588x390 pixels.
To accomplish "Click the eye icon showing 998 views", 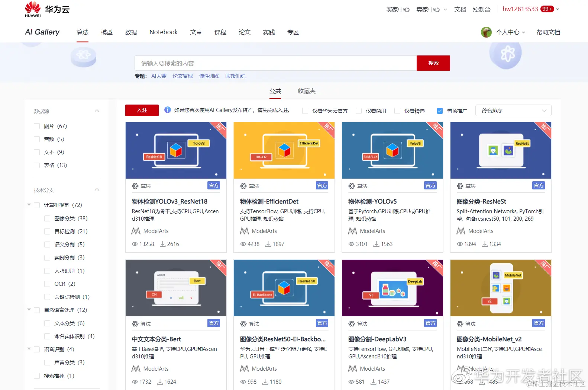I will tap(243, 382).
